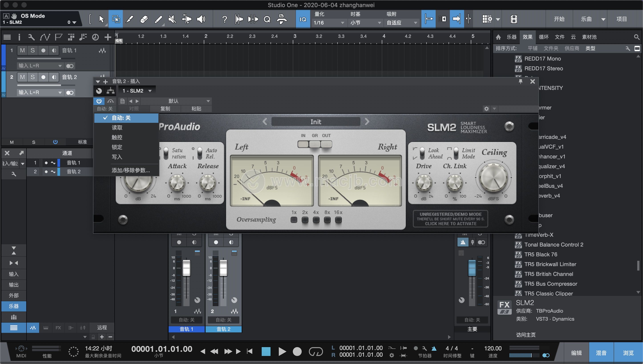The height and width of the screenshot is (364, 643).
Task: Click the Ceiling knob
Action: (493, 178)
